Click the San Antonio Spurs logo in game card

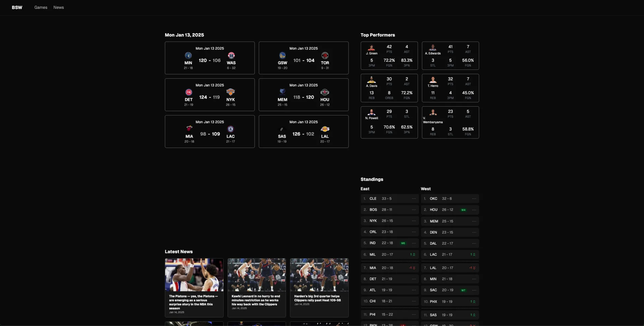pyautogui.click(x=282, y=129)
